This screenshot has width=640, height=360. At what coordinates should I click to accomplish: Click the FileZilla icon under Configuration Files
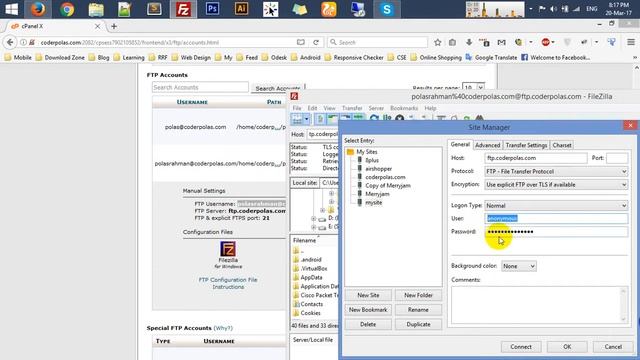pyautogui.click(x=228, y=249)
